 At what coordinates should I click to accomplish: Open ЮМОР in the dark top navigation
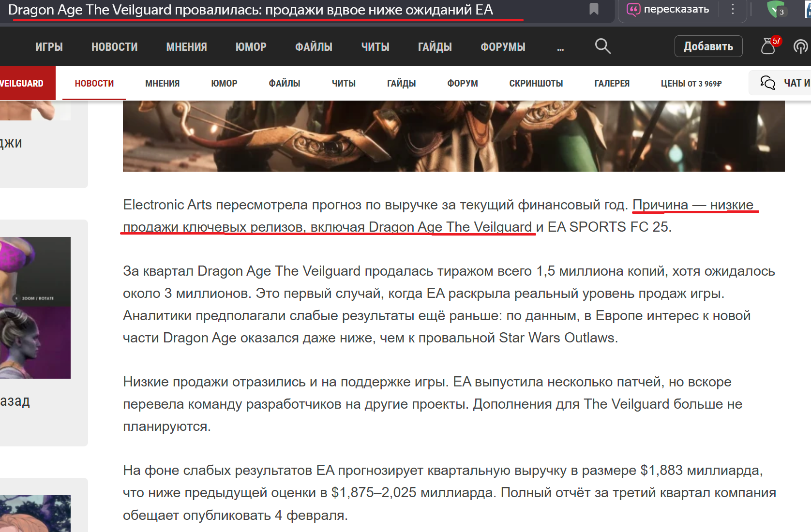tap(251, 47)
